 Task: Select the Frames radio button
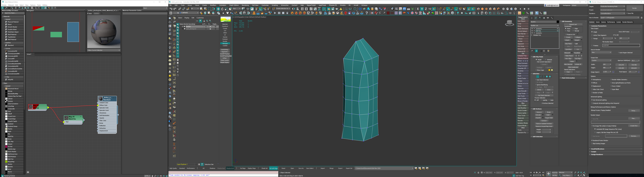coord(592,45)
